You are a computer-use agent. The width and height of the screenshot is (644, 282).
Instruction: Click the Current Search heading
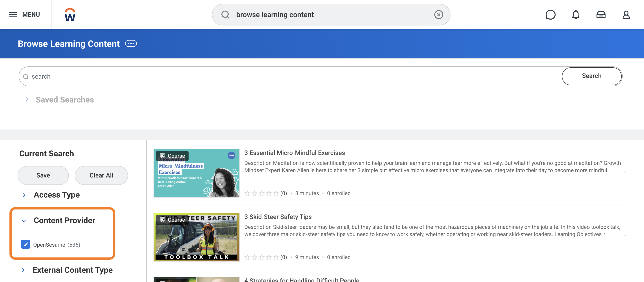[47, 153]
